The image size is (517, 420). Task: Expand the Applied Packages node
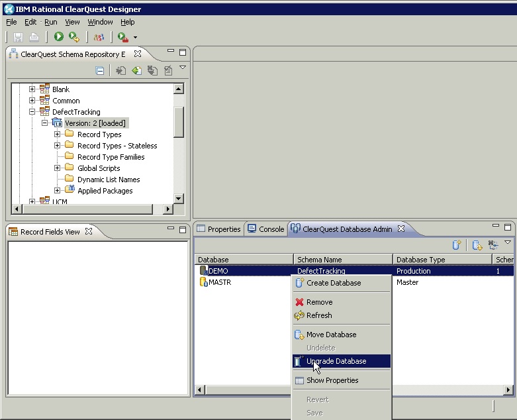(57, 190)
